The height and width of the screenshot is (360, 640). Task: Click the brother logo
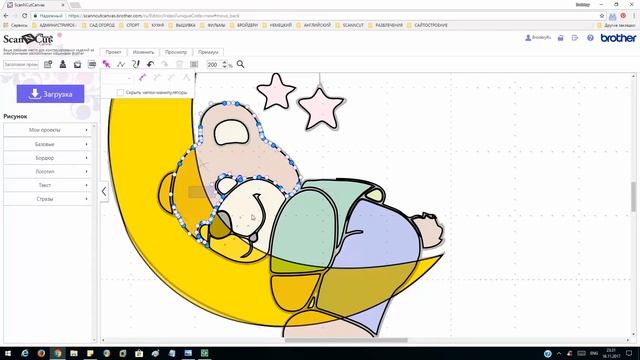coord(618,38)
